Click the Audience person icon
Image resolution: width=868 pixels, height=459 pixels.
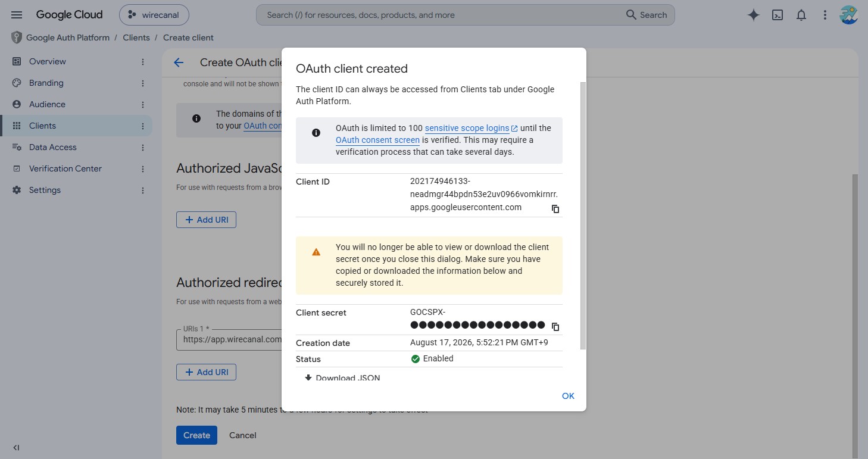[x=17, y=104]
